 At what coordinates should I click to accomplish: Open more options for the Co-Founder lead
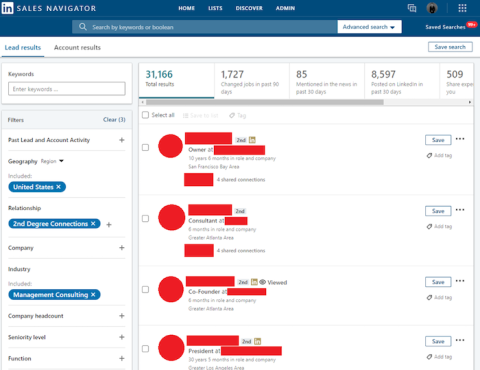pyautogui.click(x=460, y=281)
